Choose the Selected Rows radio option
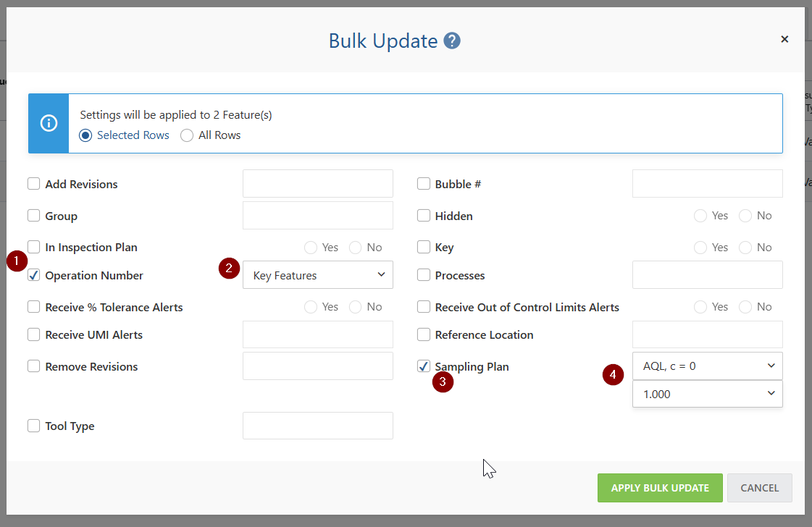 coord(85,135)
